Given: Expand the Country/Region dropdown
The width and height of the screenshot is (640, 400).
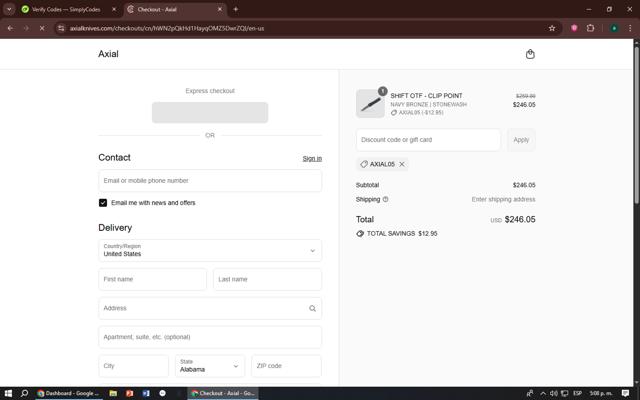Looking at the screenshot, I should (x=210, y=250).
